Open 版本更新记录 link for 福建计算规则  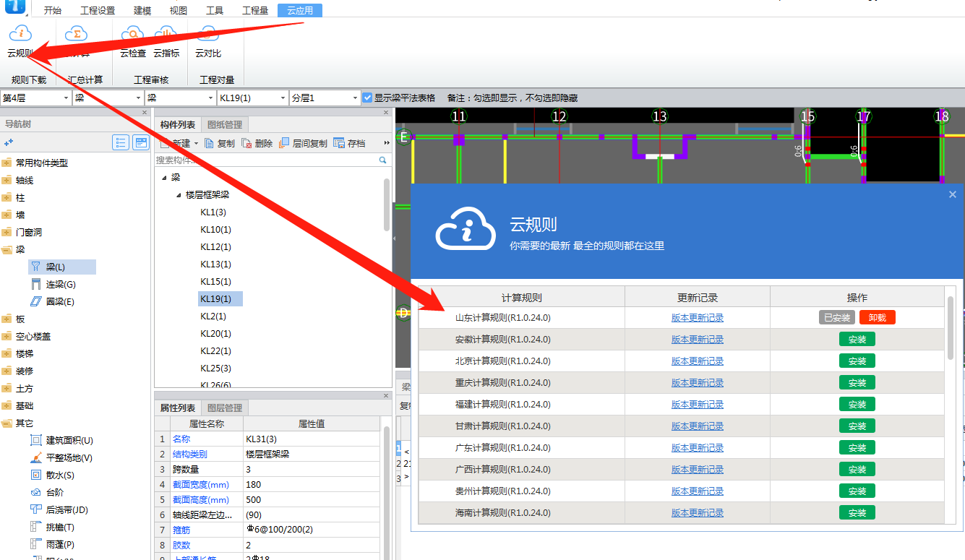[698, 404]
